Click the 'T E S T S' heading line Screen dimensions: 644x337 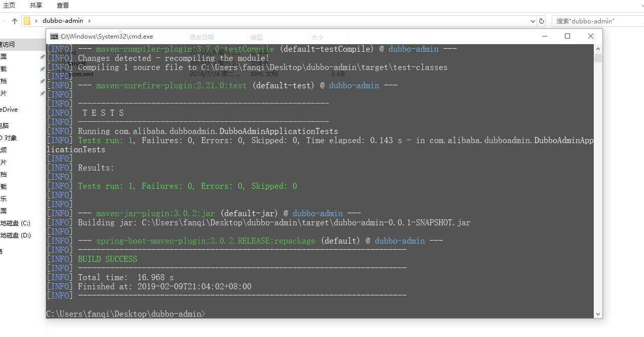(103, 113)
